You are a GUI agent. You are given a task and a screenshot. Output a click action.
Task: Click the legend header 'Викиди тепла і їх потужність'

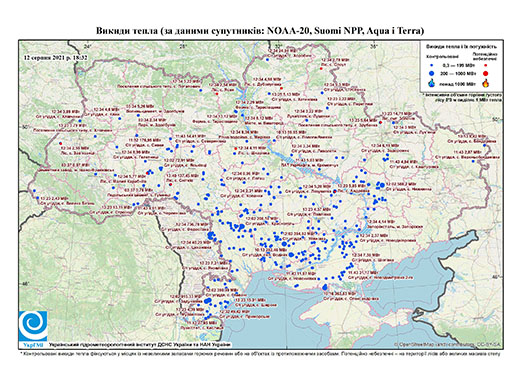pos(461,46)
